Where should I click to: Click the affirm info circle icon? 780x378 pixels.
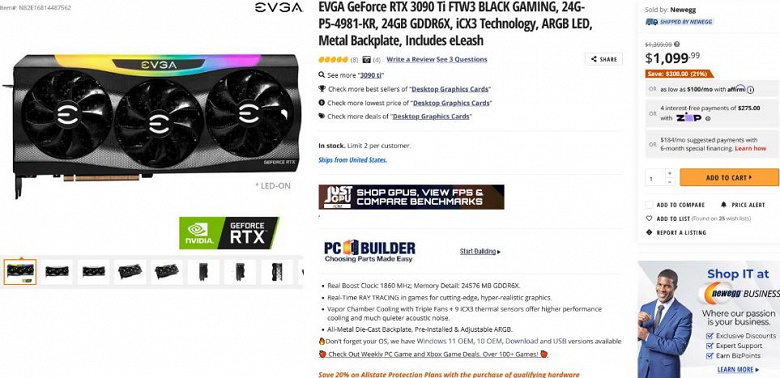750,90
